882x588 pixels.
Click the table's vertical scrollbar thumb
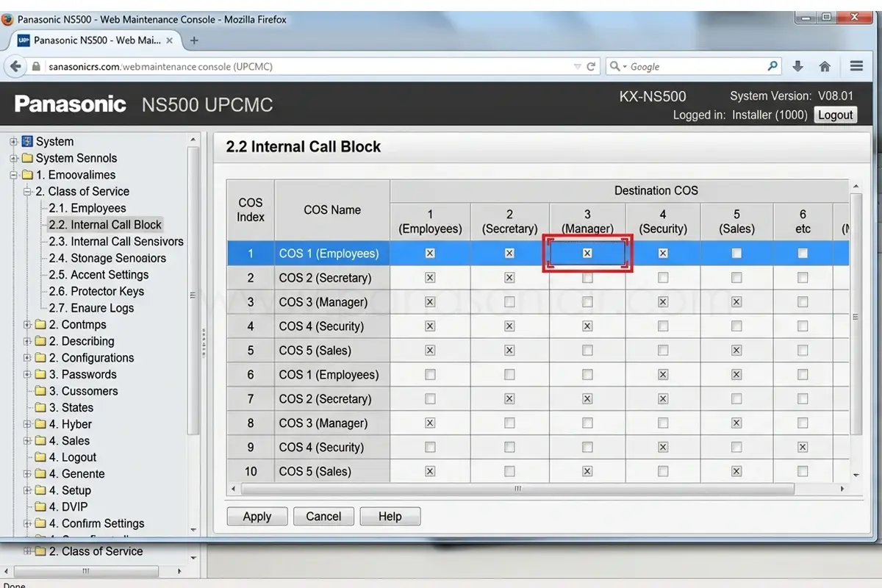856,314
